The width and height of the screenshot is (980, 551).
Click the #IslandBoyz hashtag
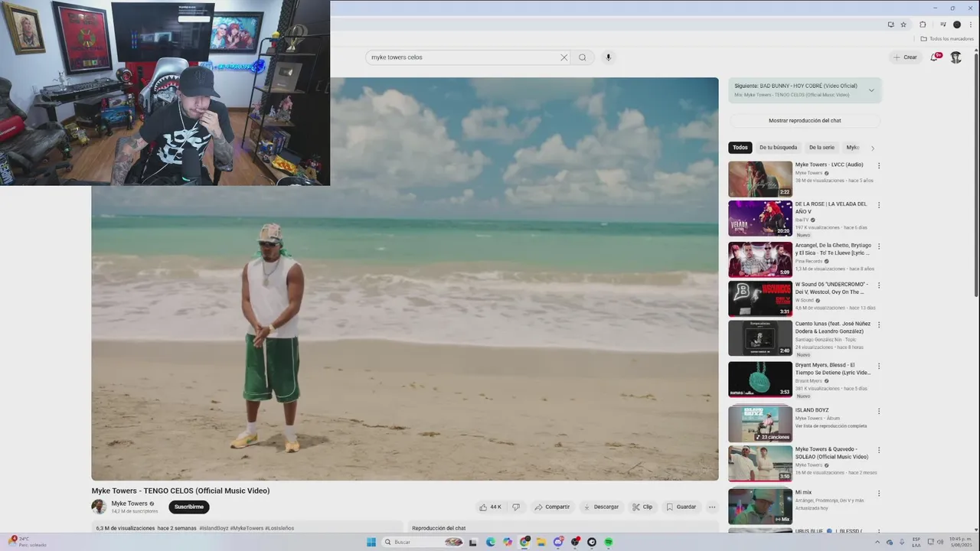[x=214, y=528]
